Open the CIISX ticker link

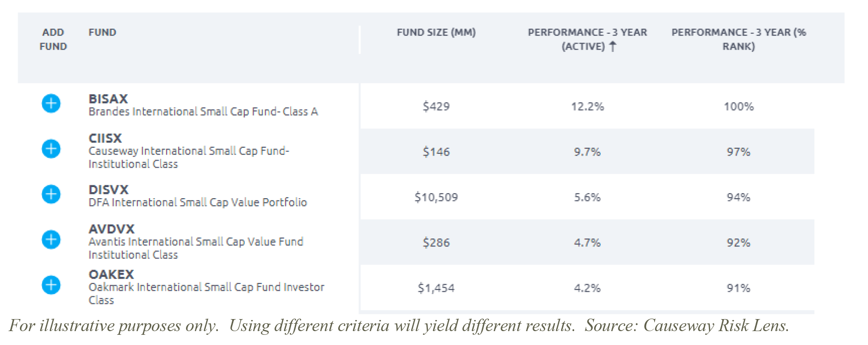(105, 138)
